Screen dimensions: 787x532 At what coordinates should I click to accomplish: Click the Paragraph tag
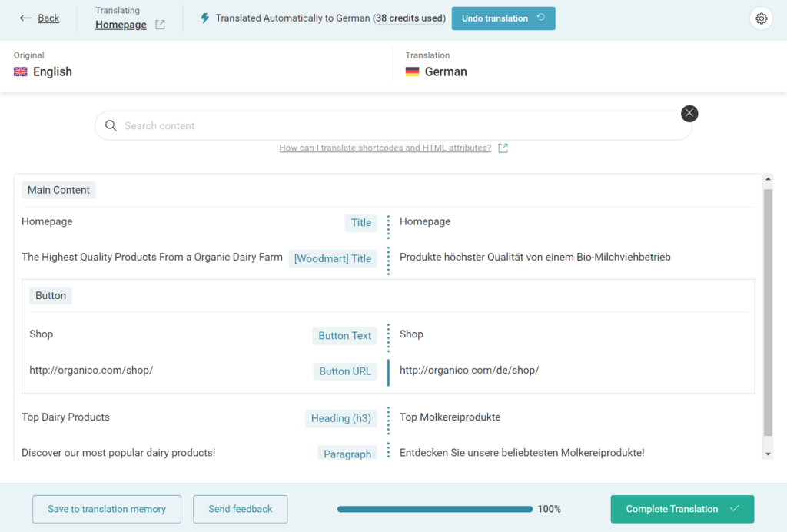click(x=347, y=454)
